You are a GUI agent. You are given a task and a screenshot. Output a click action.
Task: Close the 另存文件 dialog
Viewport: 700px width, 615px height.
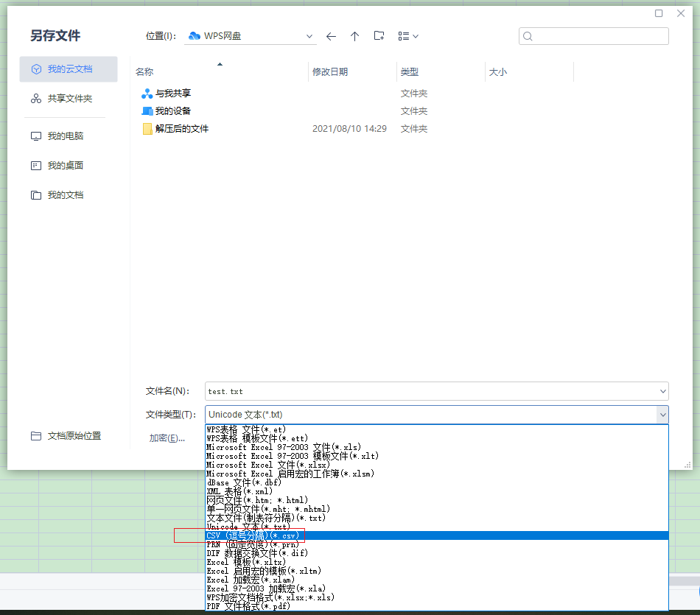point(680,13)
